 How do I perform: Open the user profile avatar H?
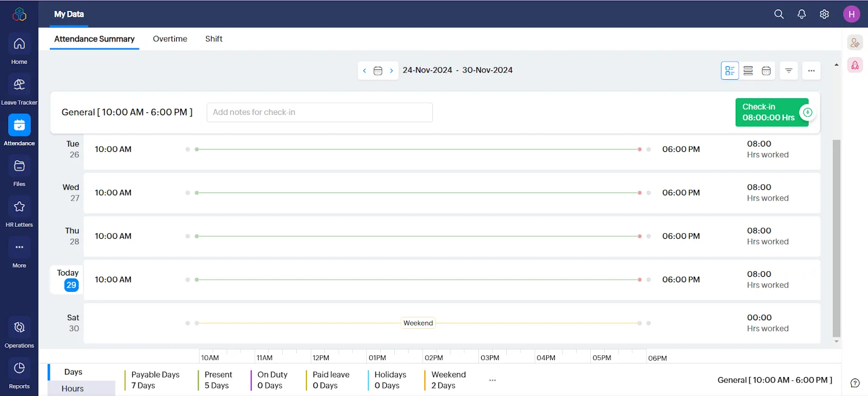click(852, 14)
